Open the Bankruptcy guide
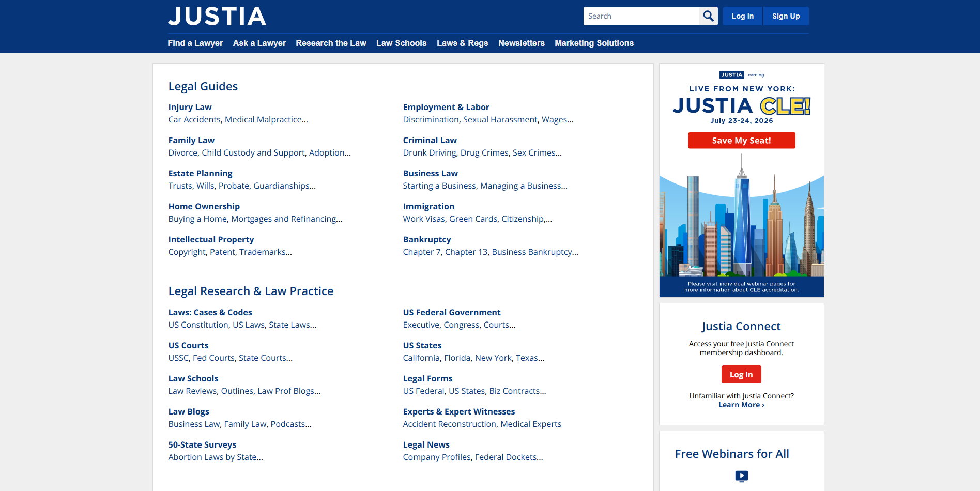The height and width of the screenshot is (491, 980). [427, 239]
